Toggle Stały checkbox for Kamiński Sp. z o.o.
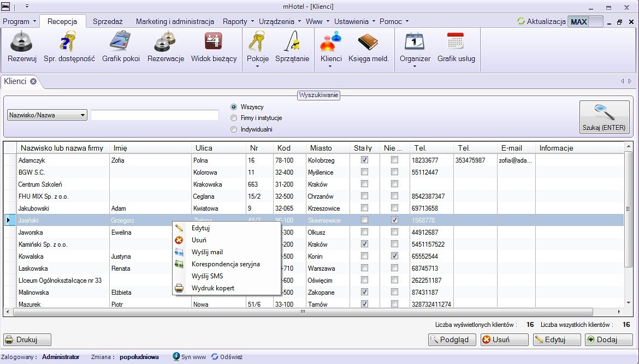The image size is (639, 364). pos(365,244)
